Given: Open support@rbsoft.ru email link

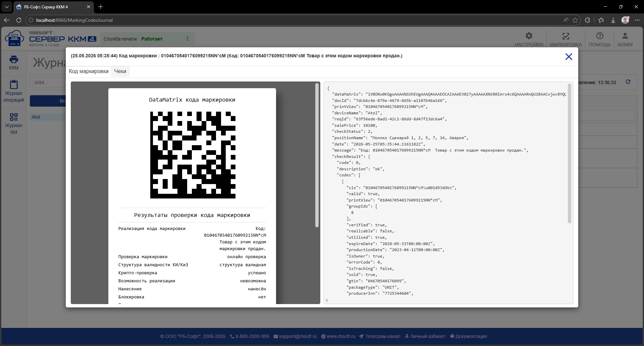Looking at the screenshot, I should point(295,336).
